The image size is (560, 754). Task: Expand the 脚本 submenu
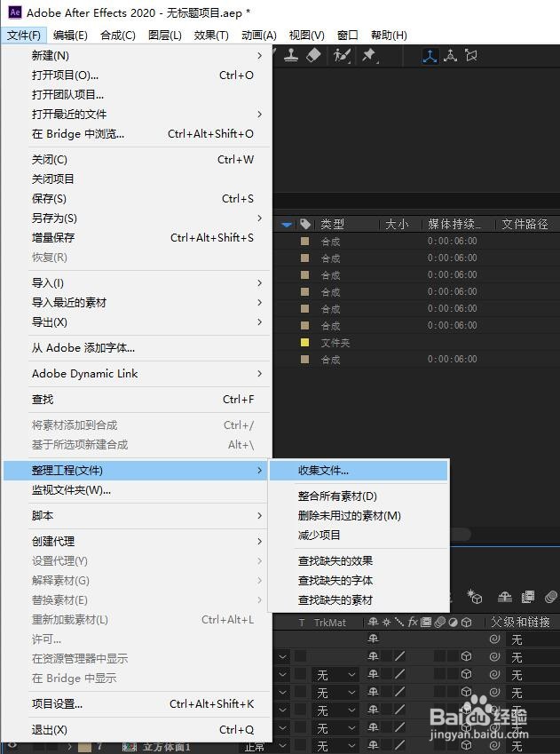click(138, 515)
